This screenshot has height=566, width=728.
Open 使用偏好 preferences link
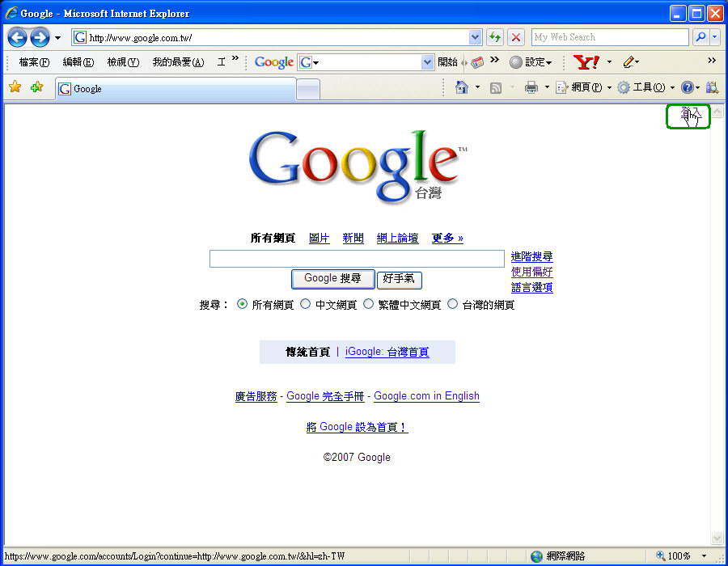point(532,272)
